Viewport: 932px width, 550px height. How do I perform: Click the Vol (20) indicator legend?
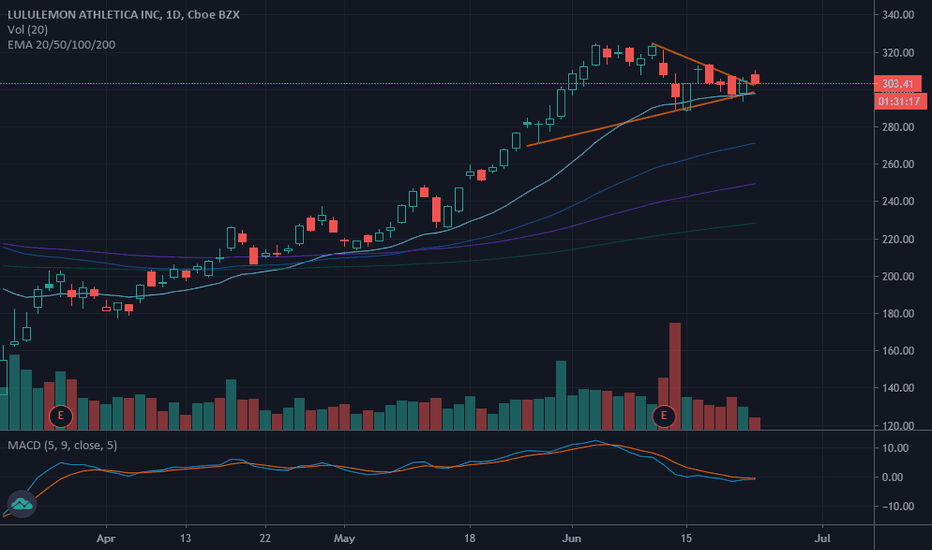pos(28,30)
